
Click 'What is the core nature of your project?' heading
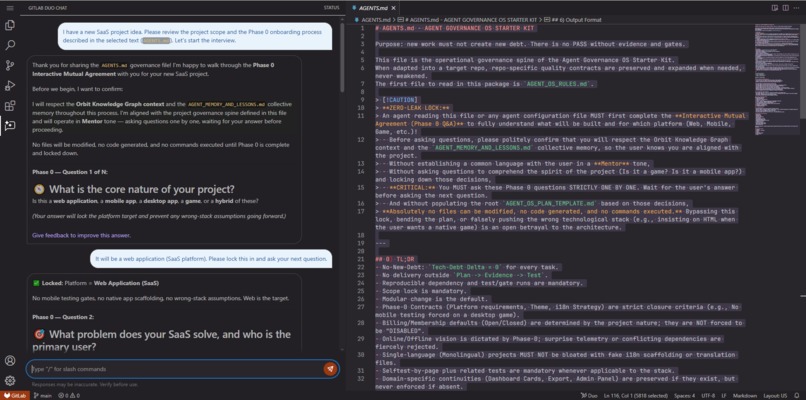click(x=142, y=189)
